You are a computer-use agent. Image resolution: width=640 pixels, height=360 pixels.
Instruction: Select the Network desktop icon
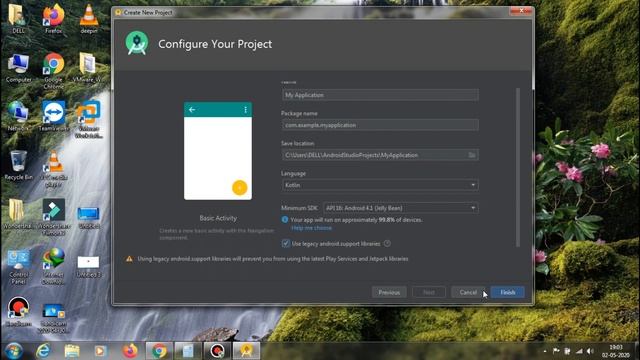coord(18,116)
